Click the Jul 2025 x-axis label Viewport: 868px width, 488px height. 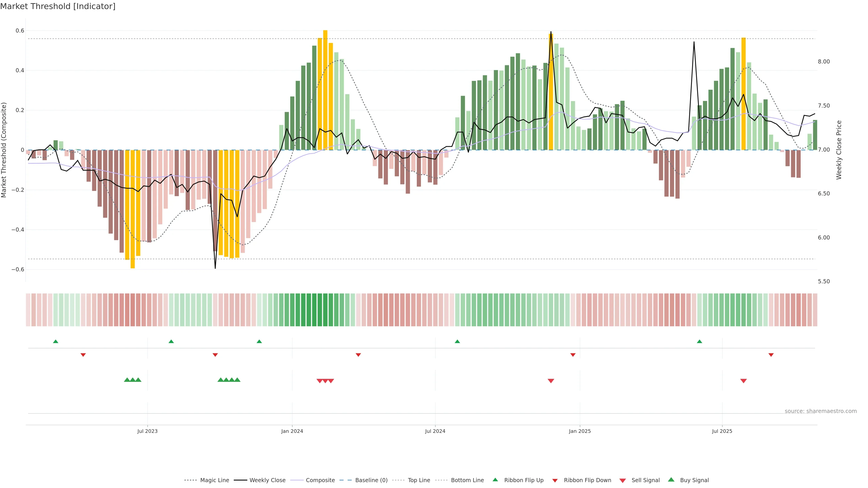click(x=722, y=431)
